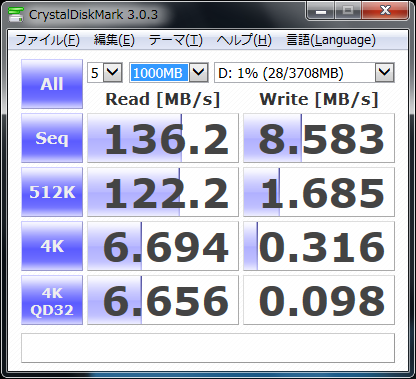The width and height of the screenshot is (416, 379).
Task: Click the Read [MB/s] column header
Action: 163,99
